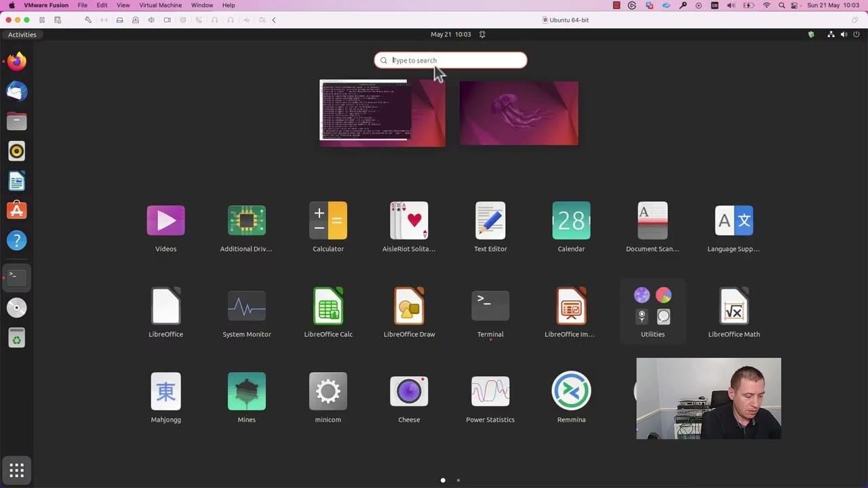
Task: Open the Virtual Machine menu
Action: pyautogui.click(x=160, y=5)
